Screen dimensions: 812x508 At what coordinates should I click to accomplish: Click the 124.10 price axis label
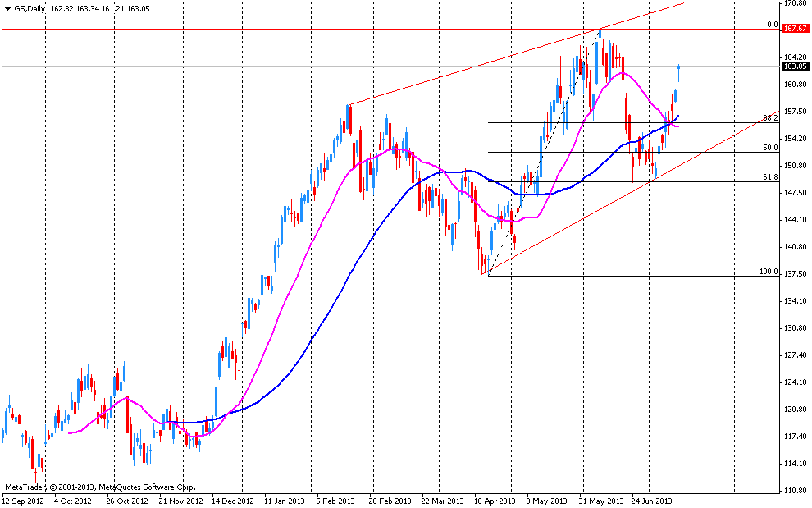click(x=796, y=382)
